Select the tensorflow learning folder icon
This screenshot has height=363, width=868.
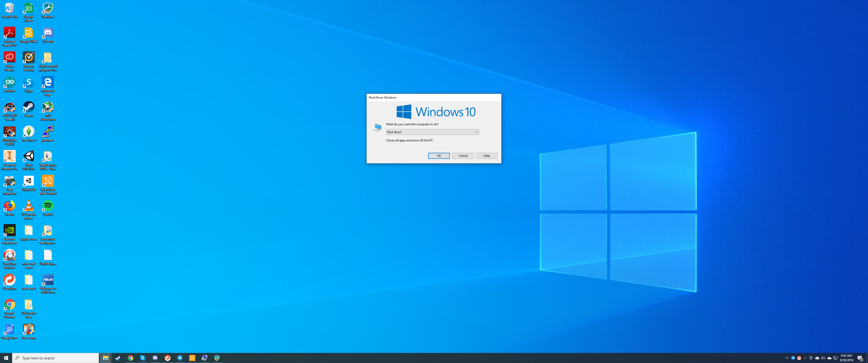pos(48,235)
